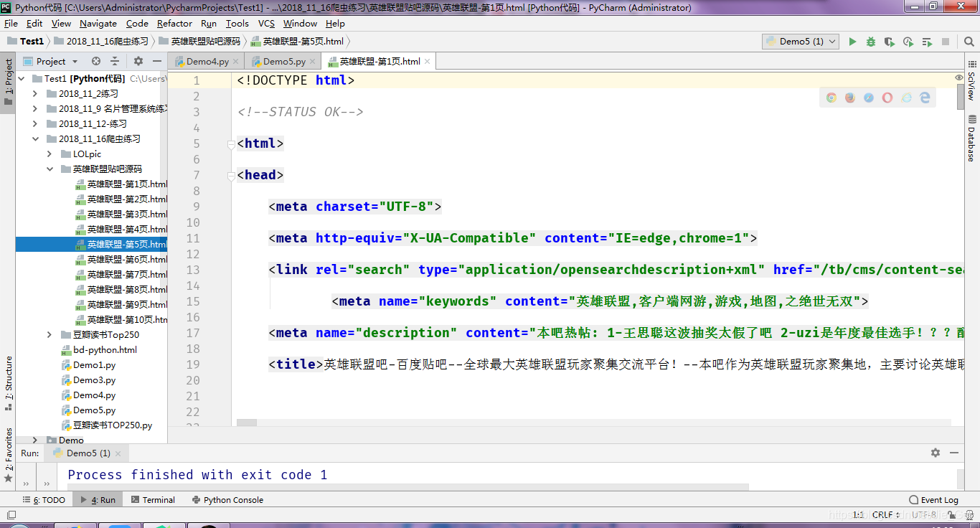Switch to the Demo5.py editor tab
This screenshot has height=528, width=980.
pyautogui.click(x=284, y=62)
